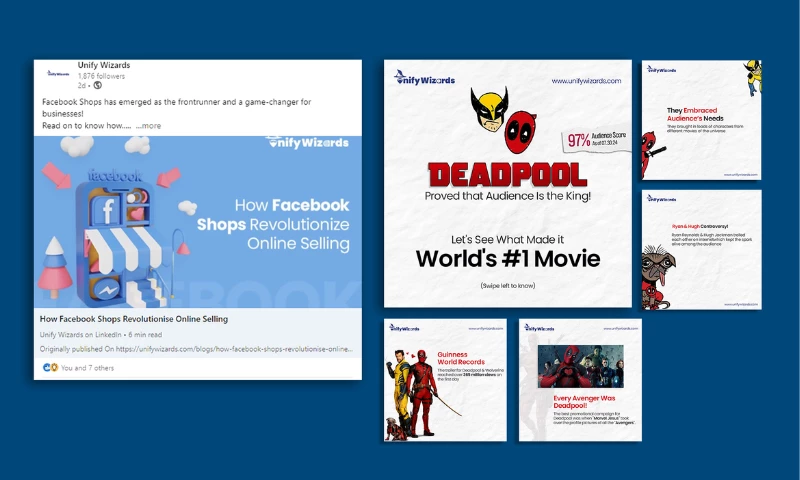
Task: Click www.unifywizards.com on the Deadpool slide
Action: click(x=586, y=80)
